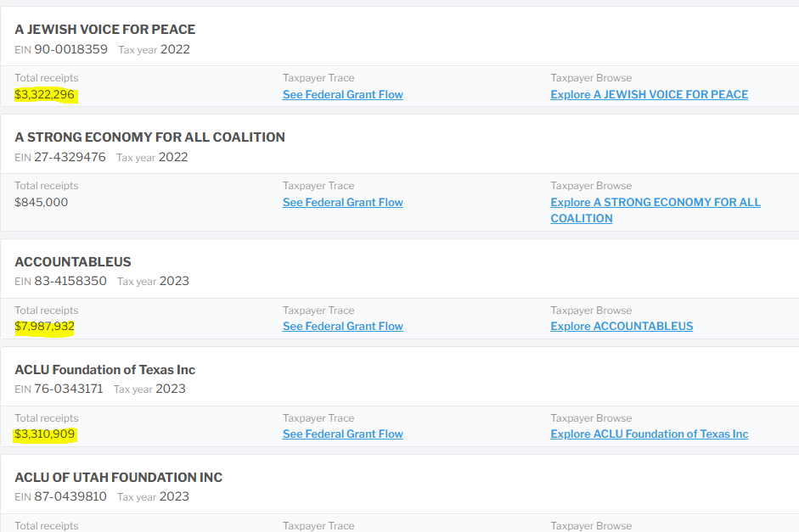See Federal Grant Flow for ACLU Texas
This screenshot has height=532, width=799.
coord(342,434)
